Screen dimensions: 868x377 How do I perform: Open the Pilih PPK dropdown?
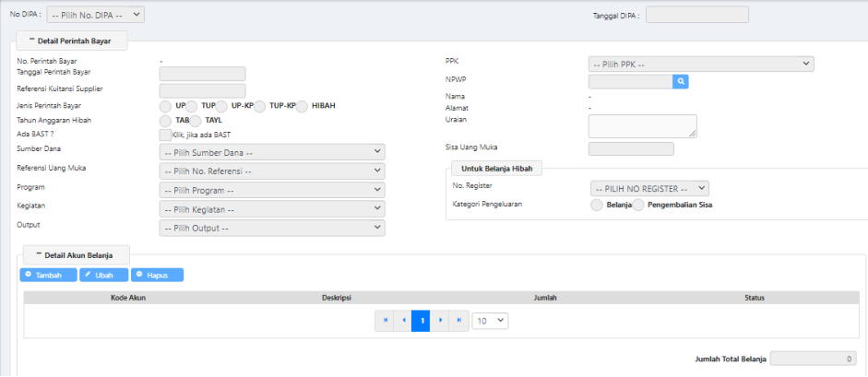tap(701, 64)
